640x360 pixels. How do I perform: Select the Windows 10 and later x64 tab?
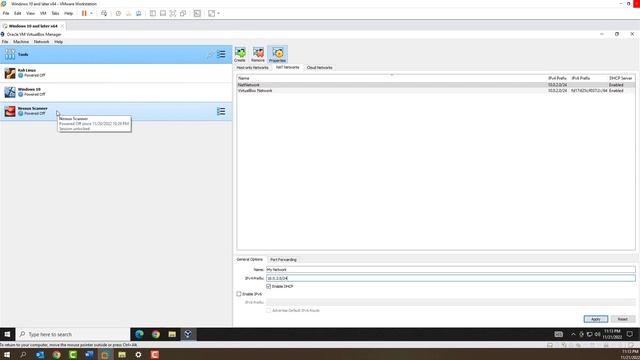33,26
